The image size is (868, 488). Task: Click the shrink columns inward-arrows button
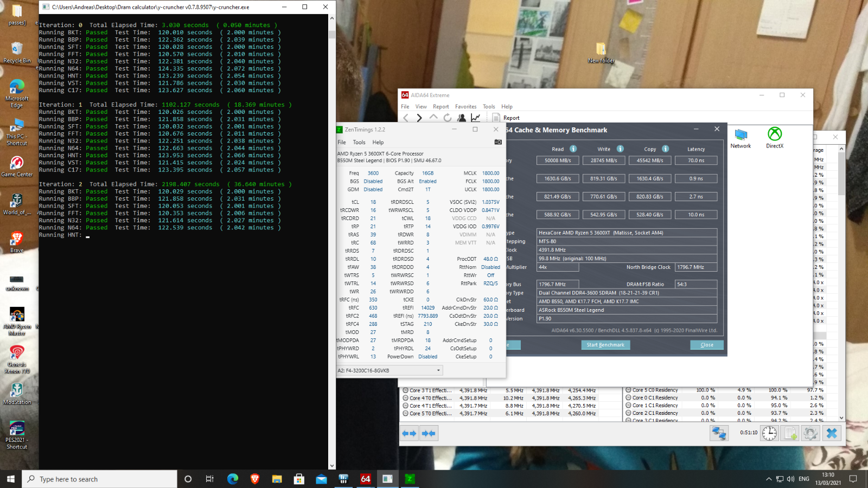tap(429, 433)
